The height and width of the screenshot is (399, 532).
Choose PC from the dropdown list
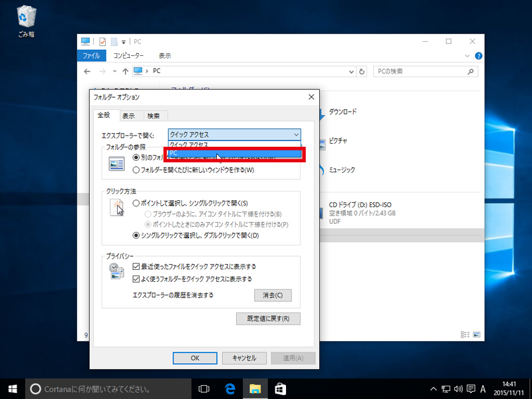tap(235, 154)
